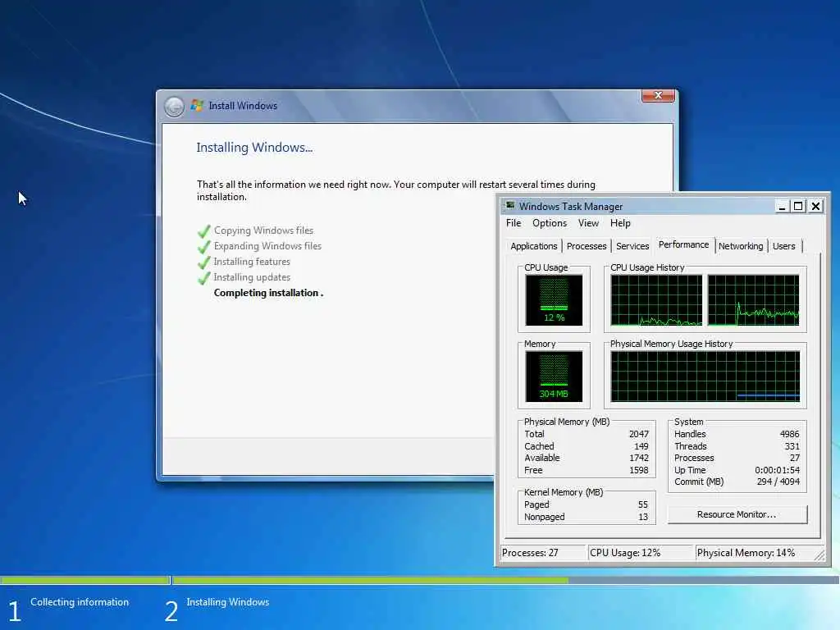
Task: Click step 1 Collecting information label
Action: (80, 602)
